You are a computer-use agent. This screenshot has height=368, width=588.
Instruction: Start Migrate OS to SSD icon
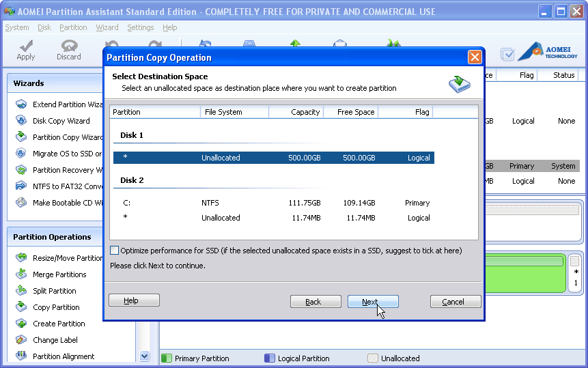(21, 153)
